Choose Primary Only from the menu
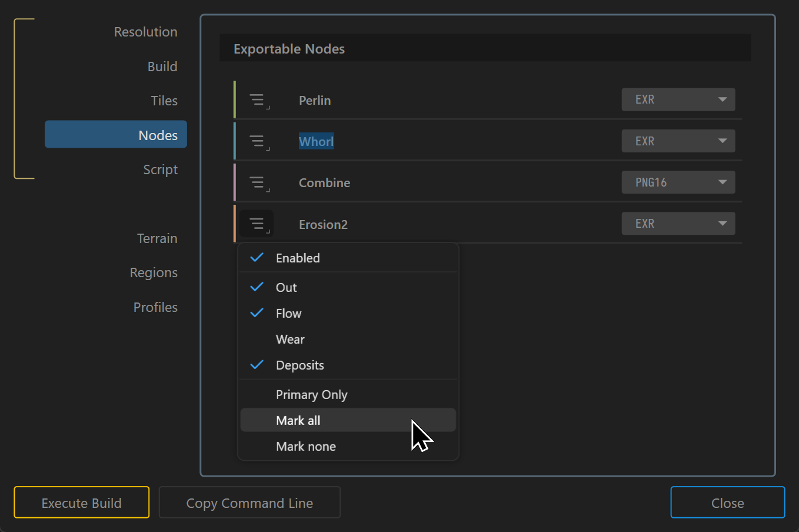This screenshot has height=532, width=799. coord(311,394)
